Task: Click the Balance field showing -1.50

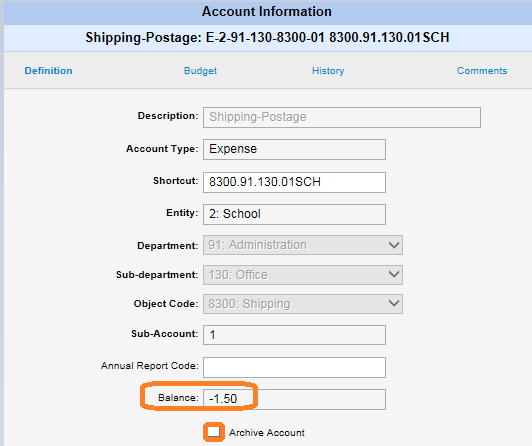Action: tap(294, 399)
